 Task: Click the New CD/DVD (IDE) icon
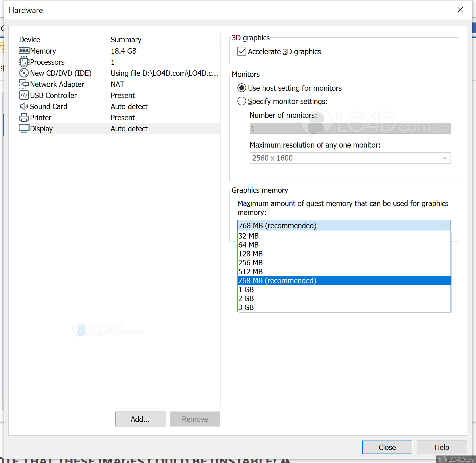(24, 73)
